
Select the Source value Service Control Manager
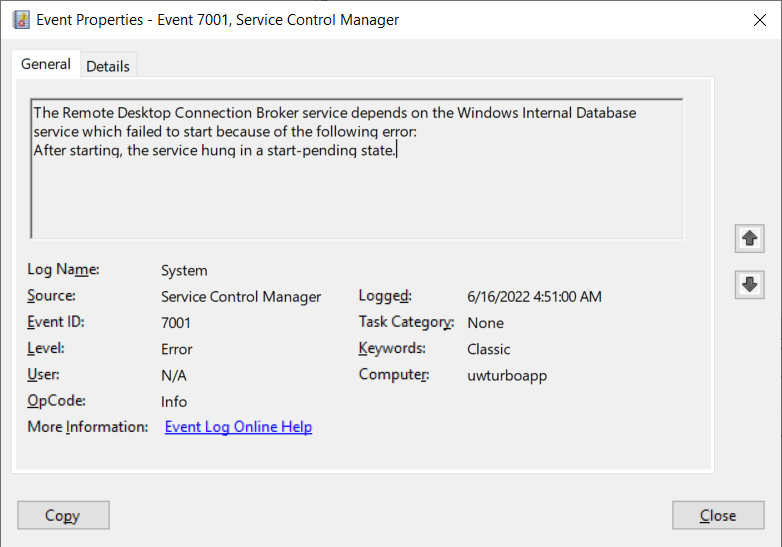[x=241, y=297]
